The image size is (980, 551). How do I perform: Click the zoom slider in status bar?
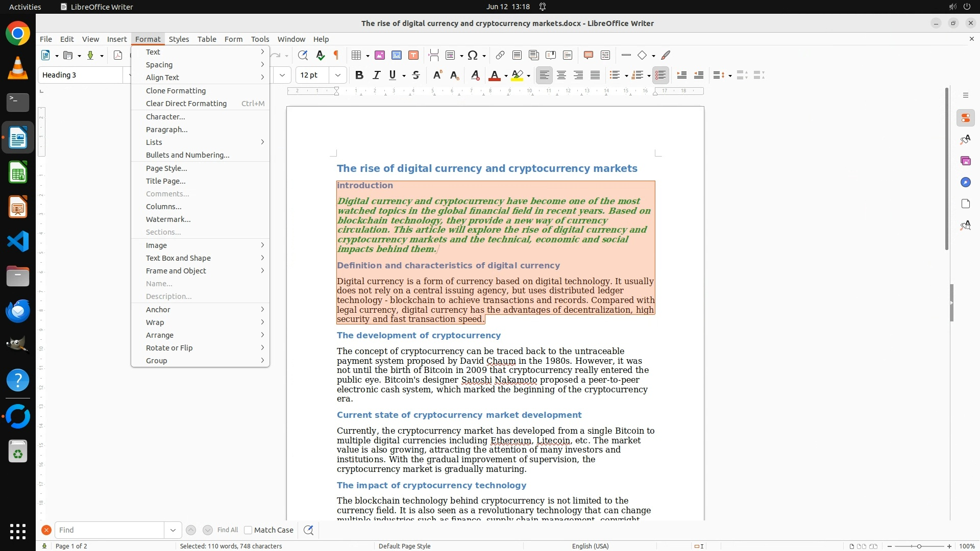[x=919, y=546]
